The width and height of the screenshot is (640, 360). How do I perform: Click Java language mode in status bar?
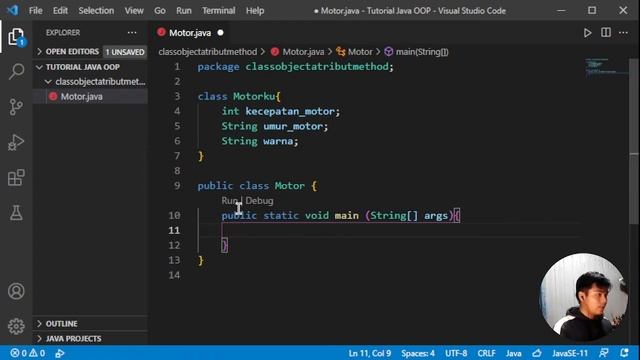click(513, 353)
